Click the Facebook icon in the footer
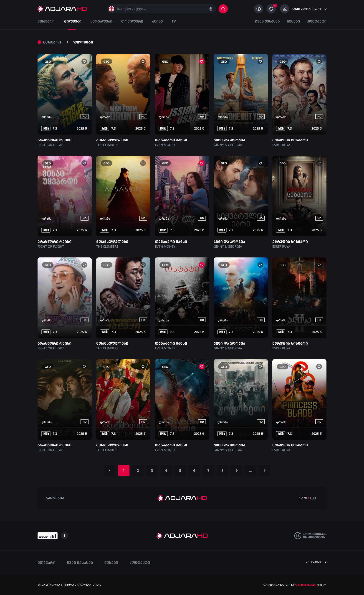Viewport: 364px width, 595px height. click(64, 536)
